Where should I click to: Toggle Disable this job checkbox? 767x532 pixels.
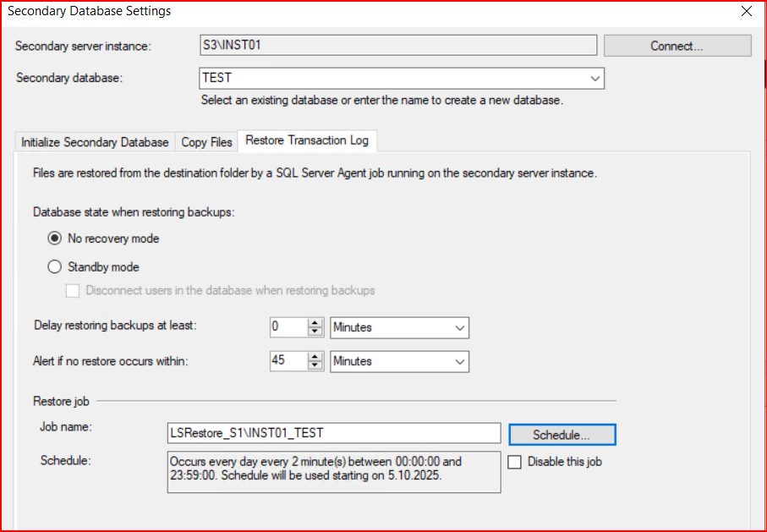click(x=515, y=462)
